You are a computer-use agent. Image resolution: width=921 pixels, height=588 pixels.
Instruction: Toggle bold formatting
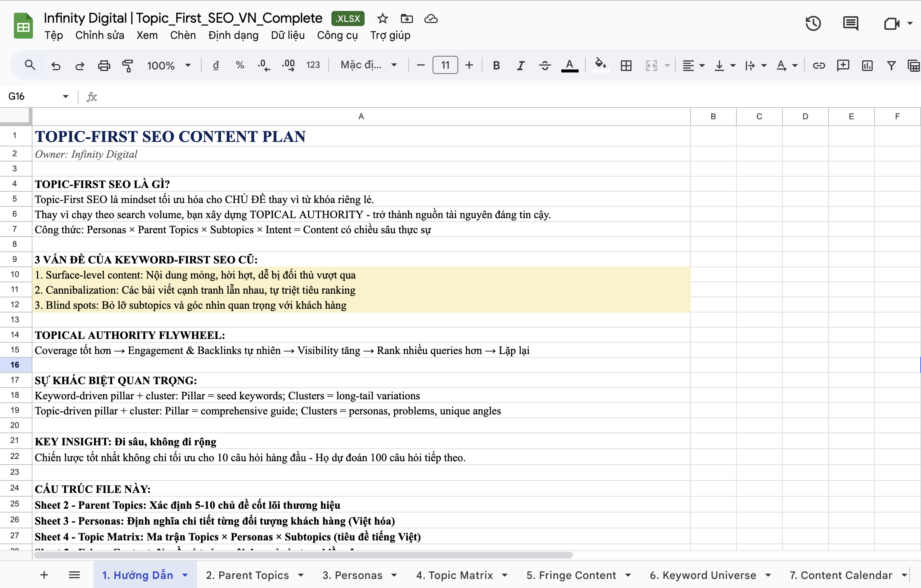[496, 66]
